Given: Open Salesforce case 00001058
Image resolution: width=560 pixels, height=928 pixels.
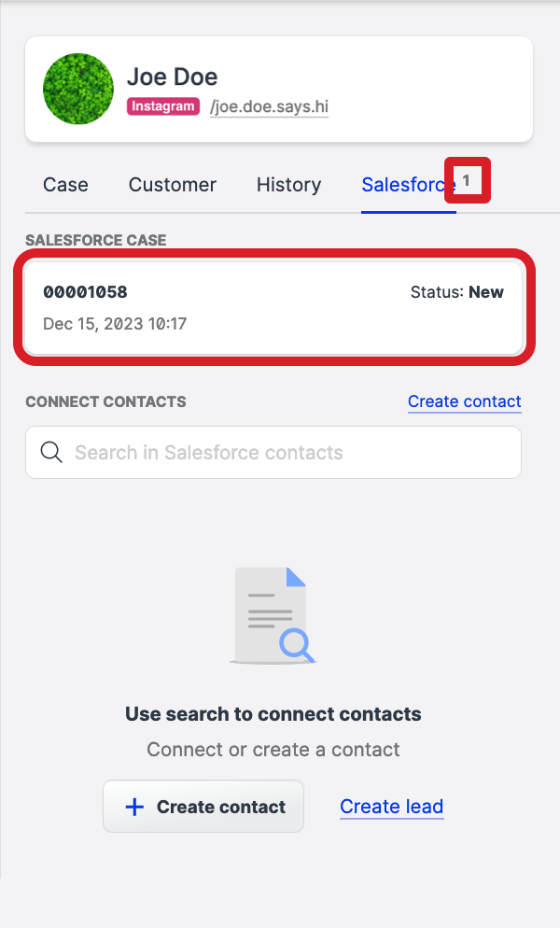Looking at the screenshot, I should [273, 307].
